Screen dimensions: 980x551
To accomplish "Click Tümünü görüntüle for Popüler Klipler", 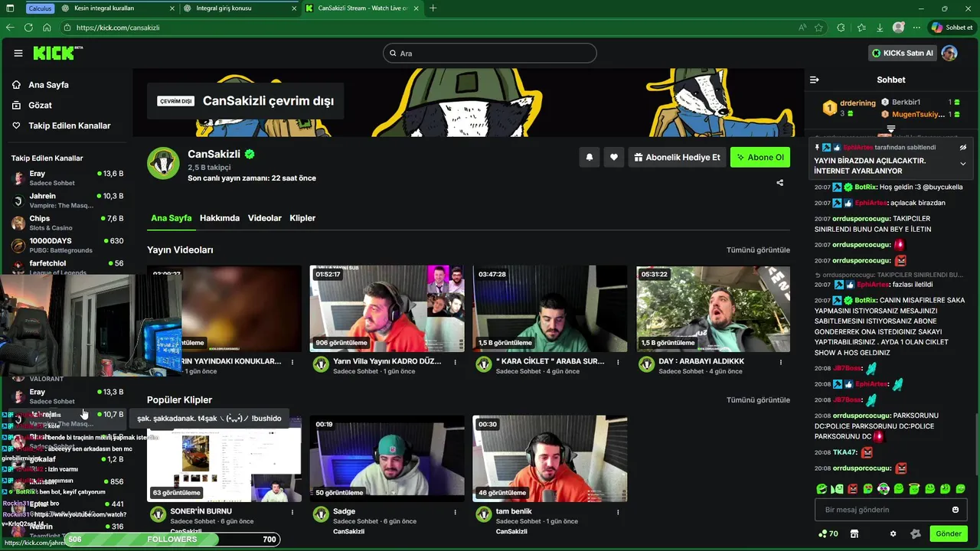I will tap(758, 400).
